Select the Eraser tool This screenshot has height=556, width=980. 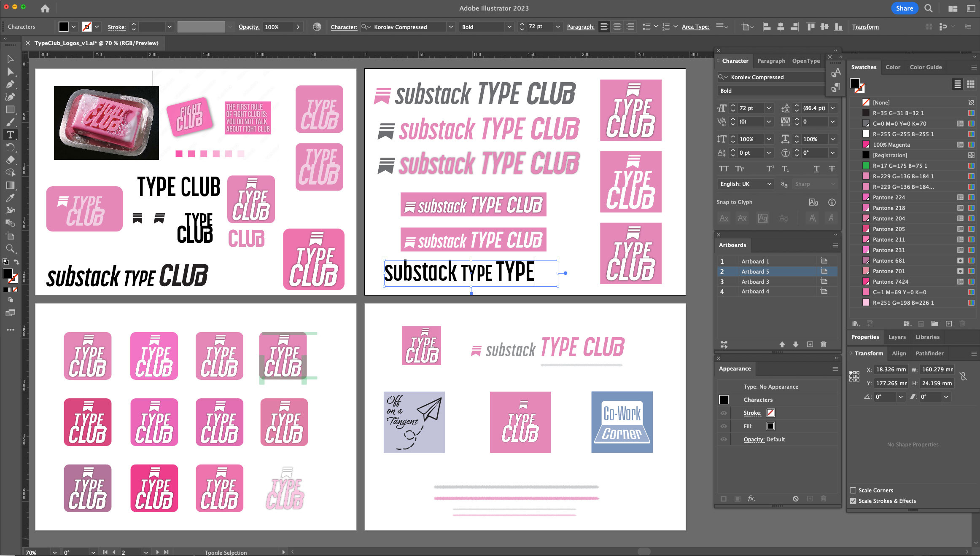pos(10,160)
